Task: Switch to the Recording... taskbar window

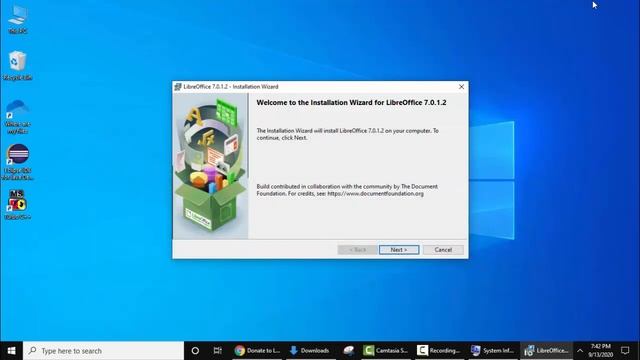Action: point(439,351)
